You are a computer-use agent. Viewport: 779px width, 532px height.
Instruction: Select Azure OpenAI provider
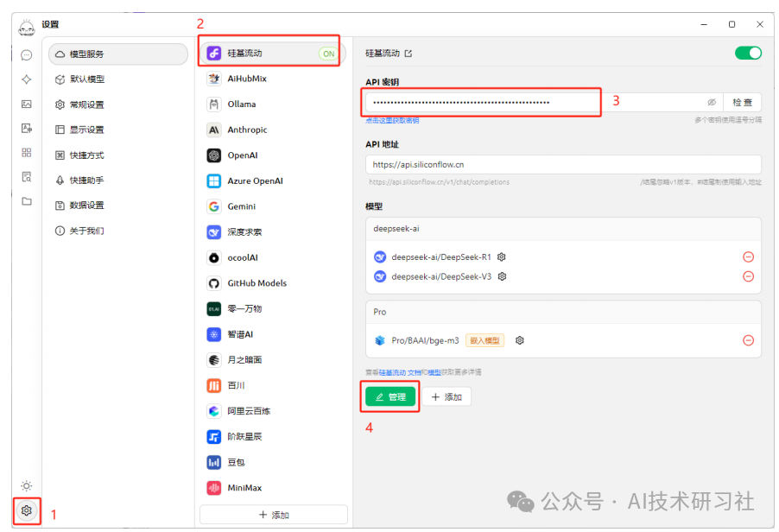tap(272, 180)
